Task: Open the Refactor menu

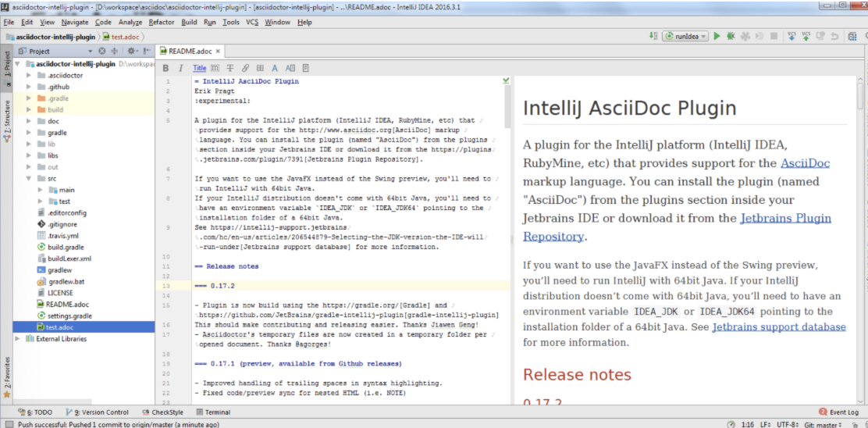Action: (x=162, y=22)
